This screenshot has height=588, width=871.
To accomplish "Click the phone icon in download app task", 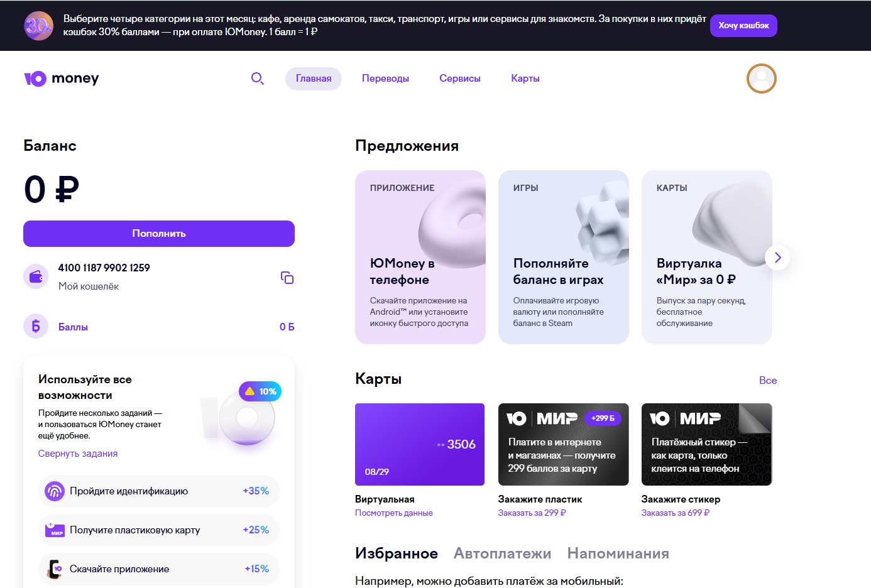I will [55, 569].
